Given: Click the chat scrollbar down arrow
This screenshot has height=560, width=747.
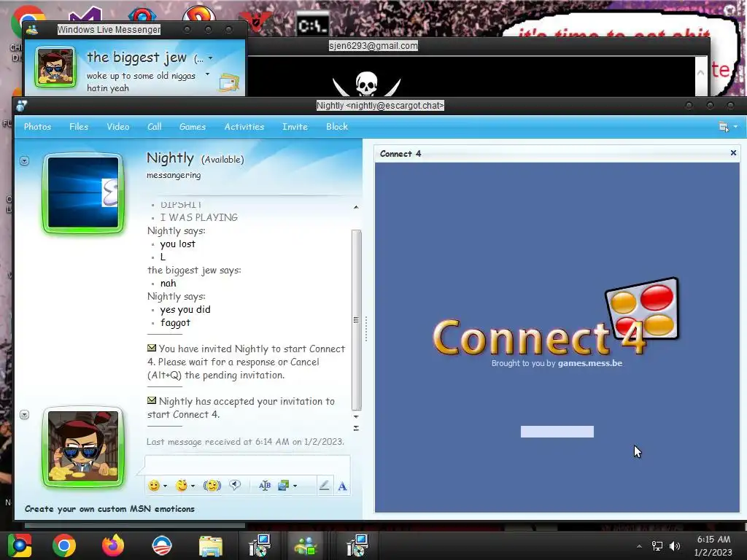Looking at the screenshot, I should (356, 416).
